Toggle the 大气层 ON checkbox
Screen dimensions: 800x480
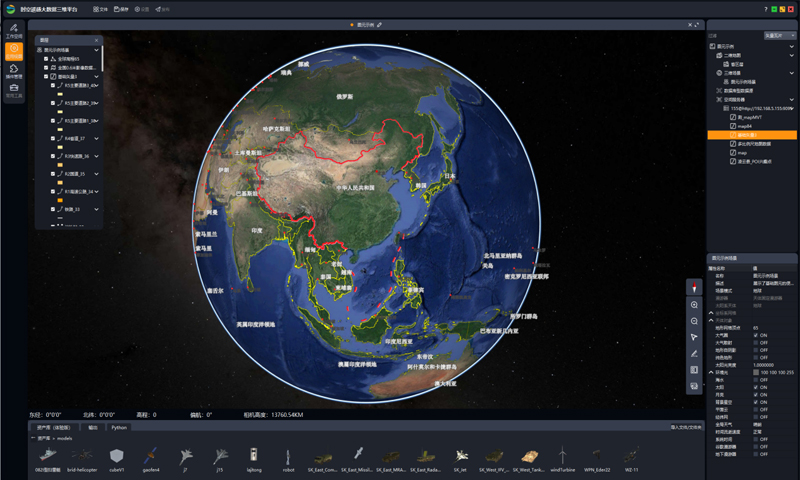(x=756, y=335)
